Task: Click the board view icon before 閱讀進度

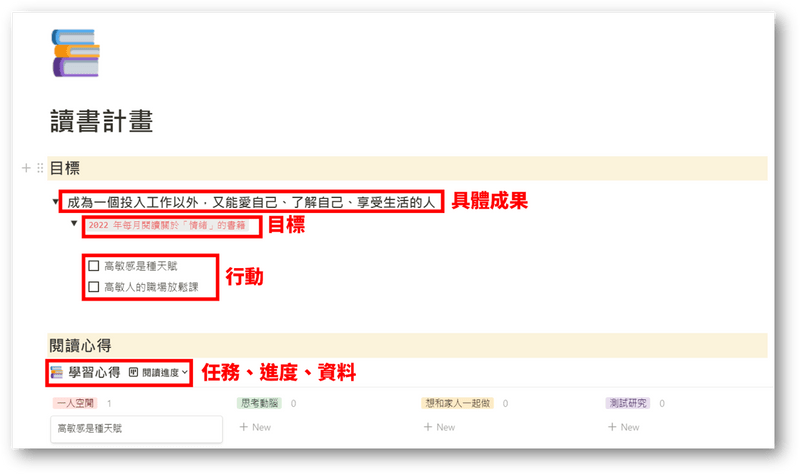Action: tap(133, 372)
